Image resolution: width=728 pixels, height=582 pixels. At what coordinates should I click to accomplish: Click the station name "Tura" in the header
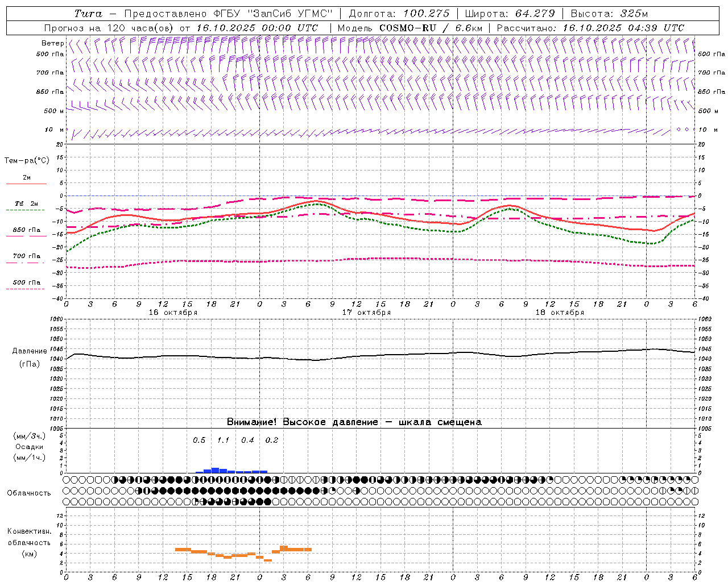tap(88, 14)
